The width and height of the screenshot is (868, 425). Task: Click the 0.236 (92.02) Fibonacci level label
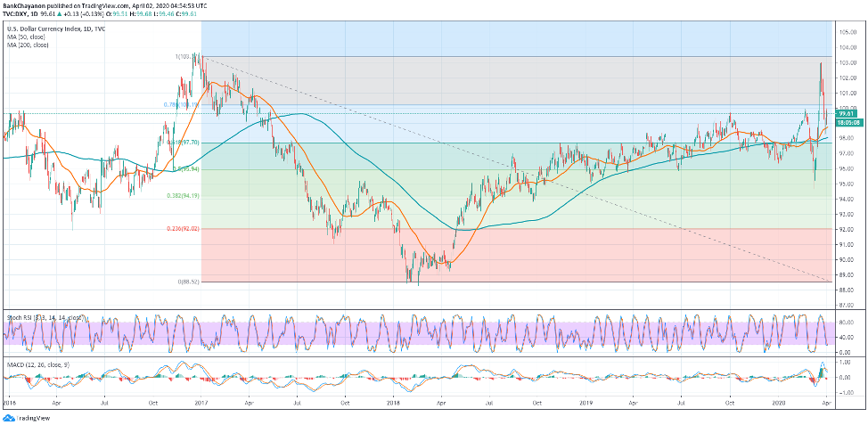tap(183, 229)
